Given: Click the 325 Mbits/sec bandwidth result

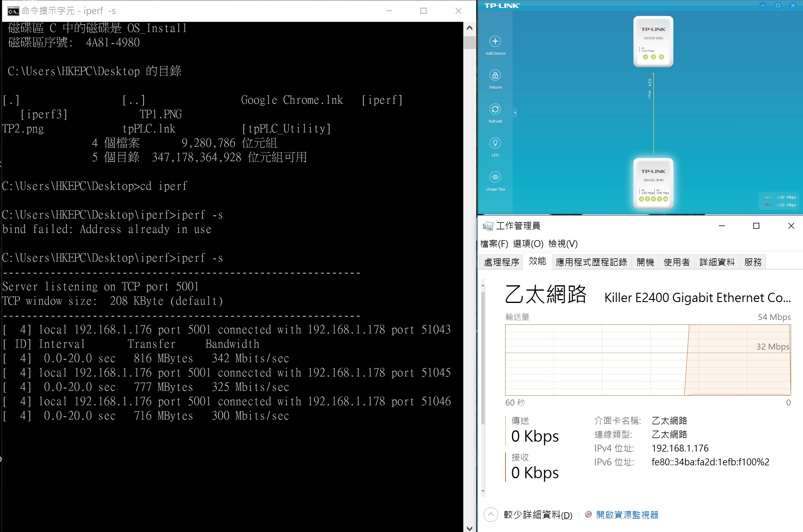Looking at the screenshot, I should 250,387.
